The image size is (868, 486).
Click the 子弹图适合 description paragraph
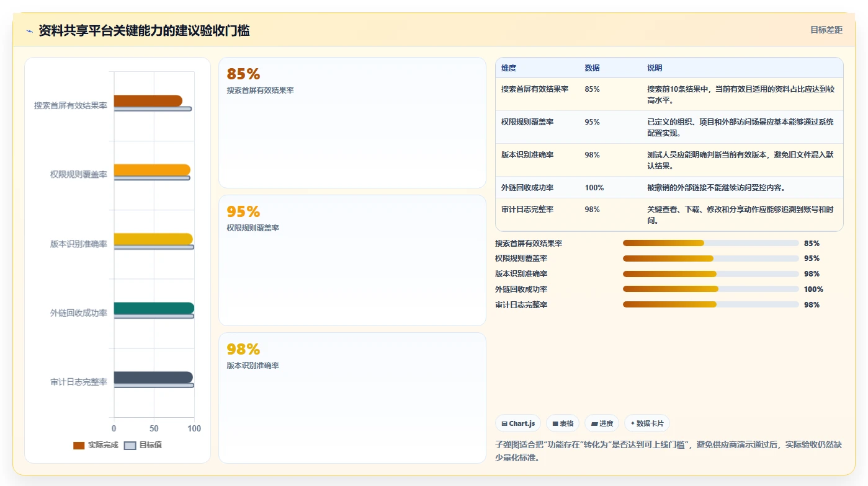[668, 451]
